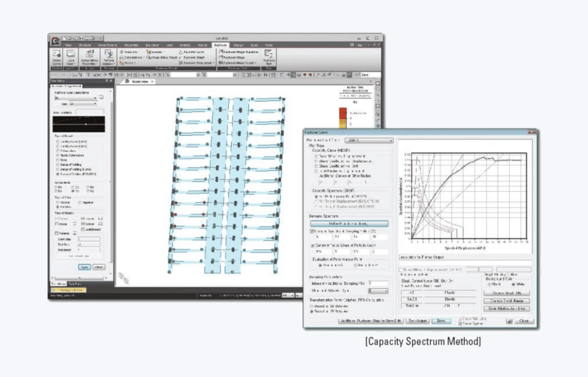The image size is (588, 377).
Task: Click the Inherent + Additional Damping field
Action: (378, 283)
